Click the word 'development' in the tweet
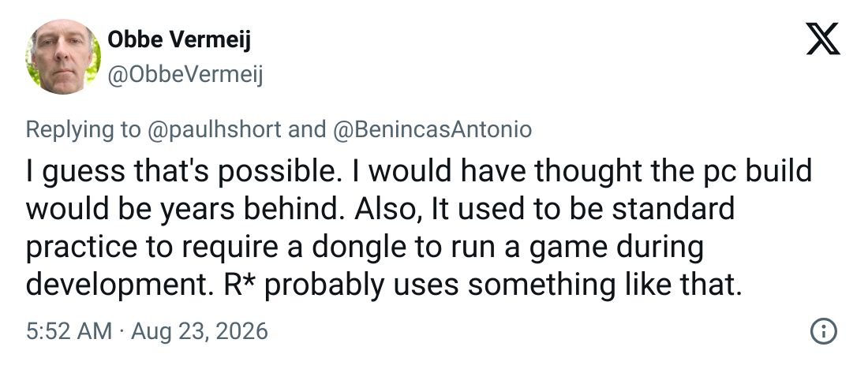Viewport: 868px width, 369px height. [x=122, y=285]
